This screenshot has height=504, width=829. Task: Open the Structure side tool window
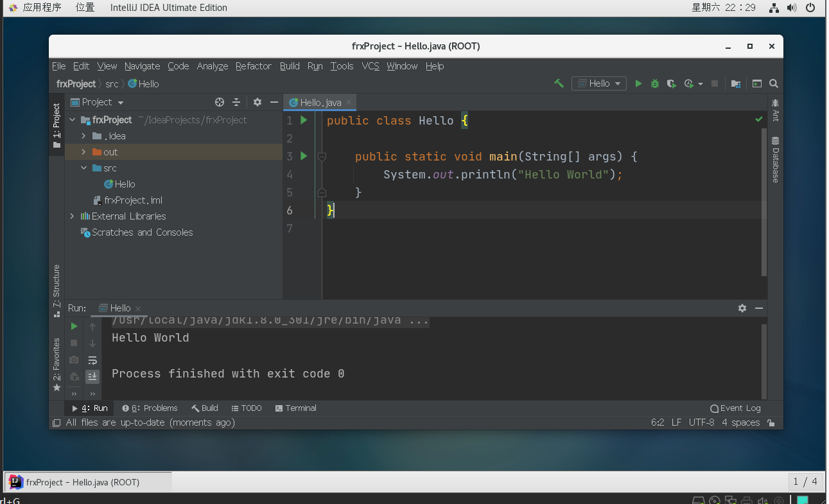pos(57,290)
